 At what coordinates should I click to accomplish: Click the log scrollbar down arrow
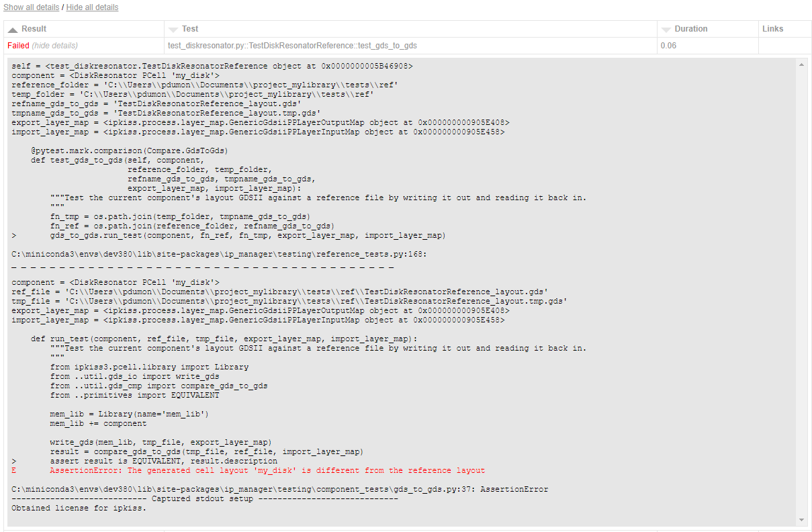coord(801,520)
